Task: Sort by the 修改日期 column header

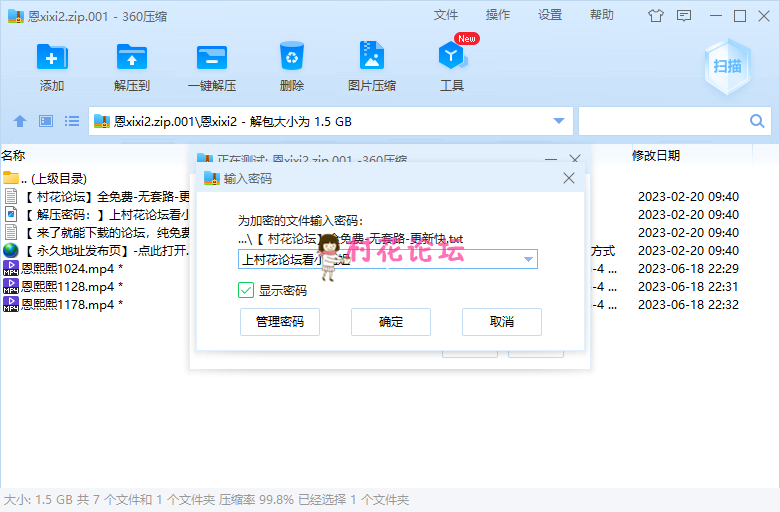Action: pyautogui.click(x=656, y=156)
